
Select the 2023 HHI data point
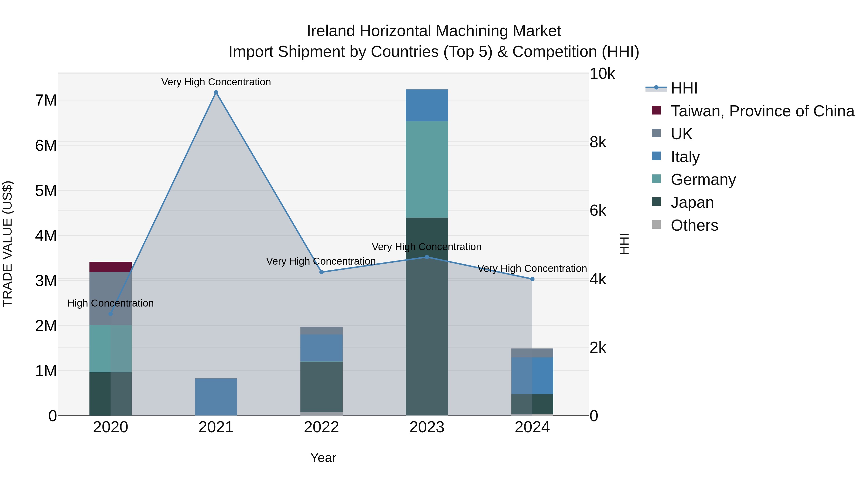coord(427,257)
